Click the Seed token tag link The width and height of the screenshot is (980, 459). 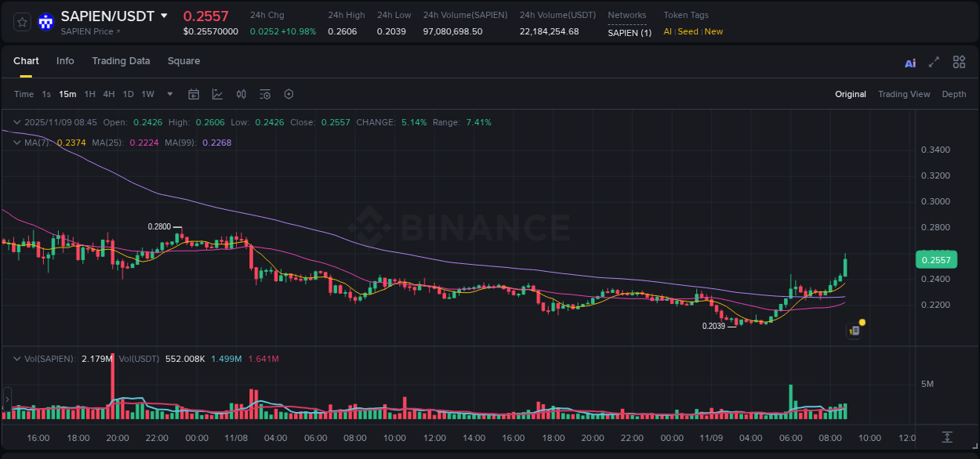(688, 31)
